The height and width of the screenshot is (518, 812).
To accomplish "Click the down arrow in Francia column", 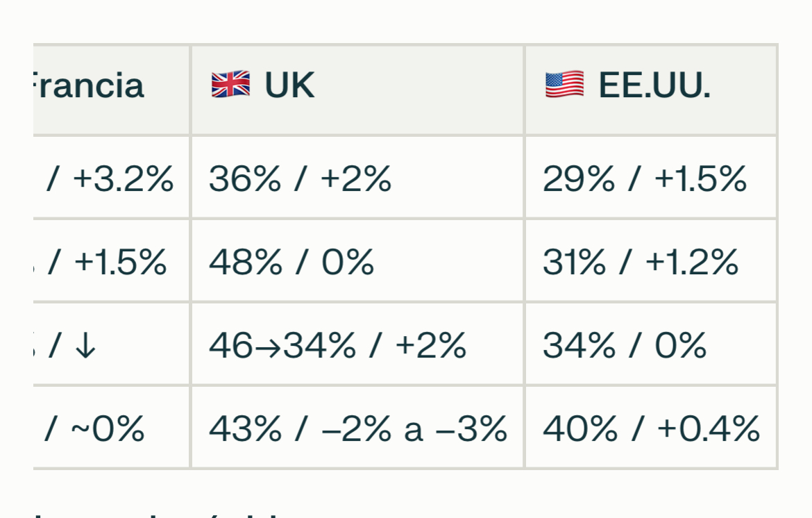I will click(85, 346).
